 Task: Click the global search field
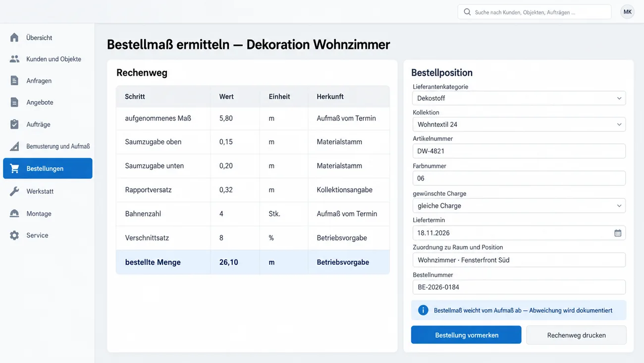tap(535, 12)
